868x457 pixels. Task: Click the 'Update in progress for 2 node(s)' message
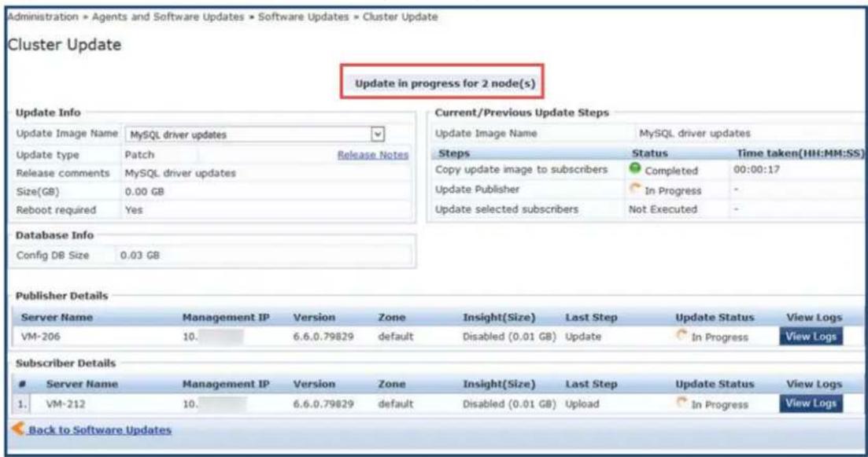[445, 83]
